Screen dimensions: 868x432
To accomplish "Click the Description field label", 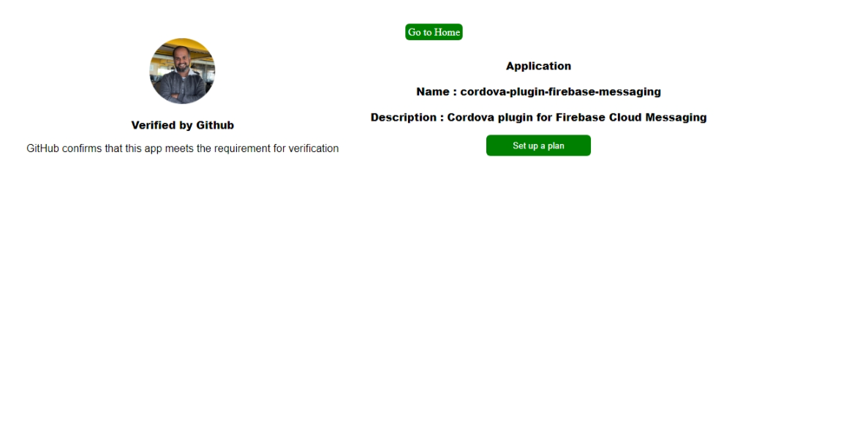I will click(x=406, y=117).
